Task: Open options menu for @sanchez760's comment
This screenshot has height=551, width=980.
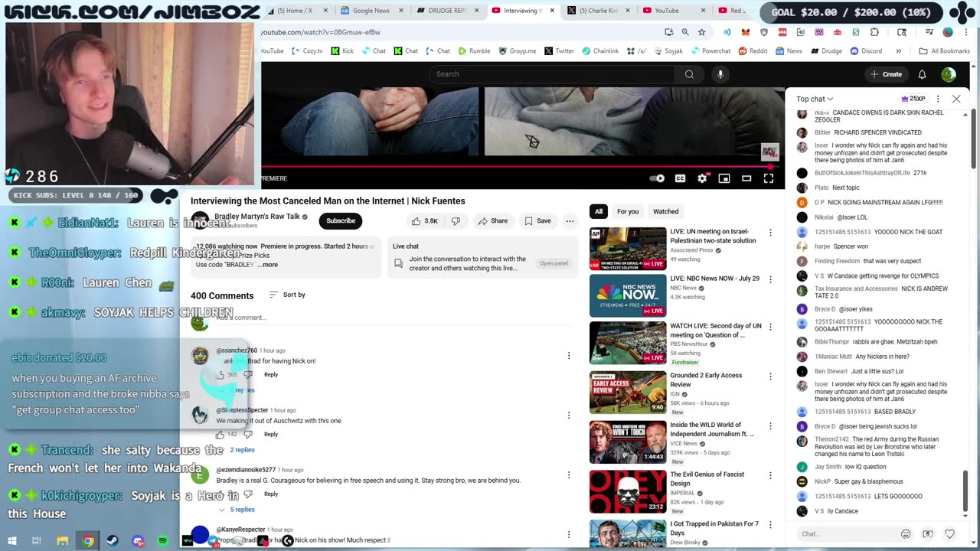Action: pyautogui.click(x=568, y=355)
